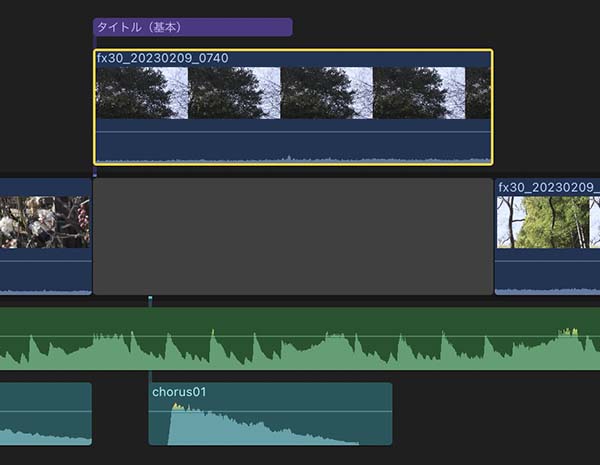Select the green music audio clip

pyautogui.click(x=300, y=339)
